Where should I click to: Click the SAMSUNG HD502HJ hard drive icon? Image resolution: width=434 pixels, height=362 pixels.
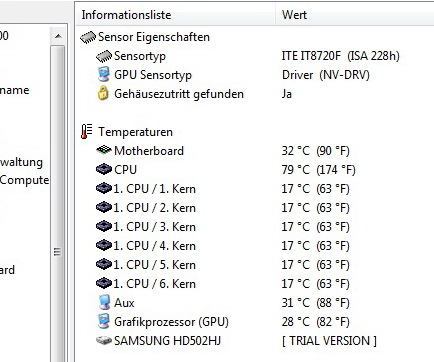click(x=104, y=340)
